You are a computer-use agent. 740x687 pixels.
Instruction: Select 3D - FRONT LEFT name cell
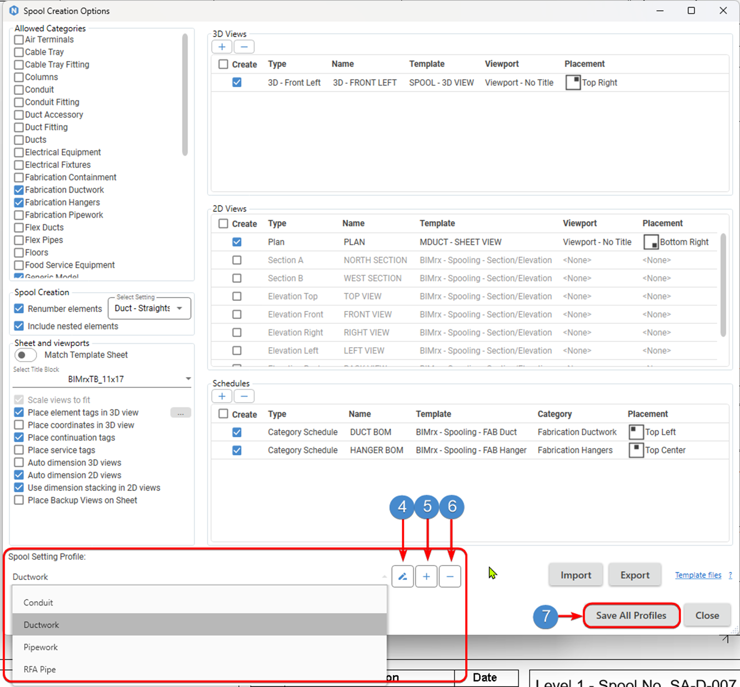[x=364, y=83]
